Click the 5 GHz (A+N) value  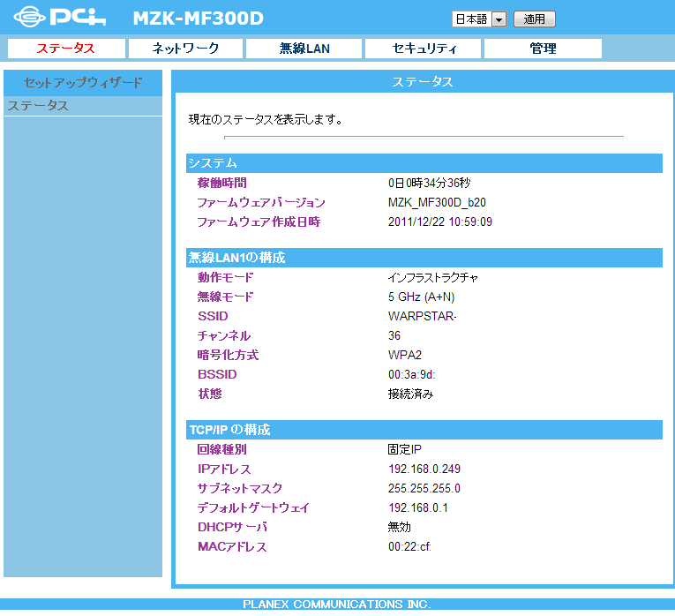tap(422, 297)
